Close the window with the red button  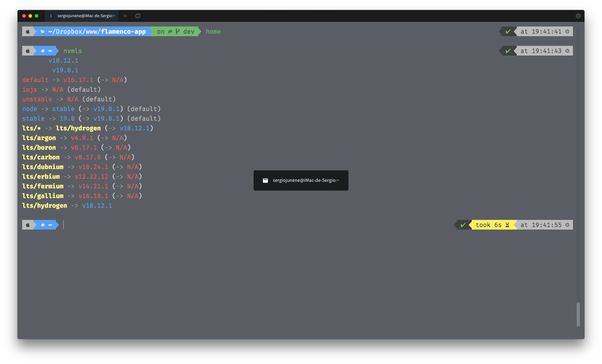coord(24,16)
